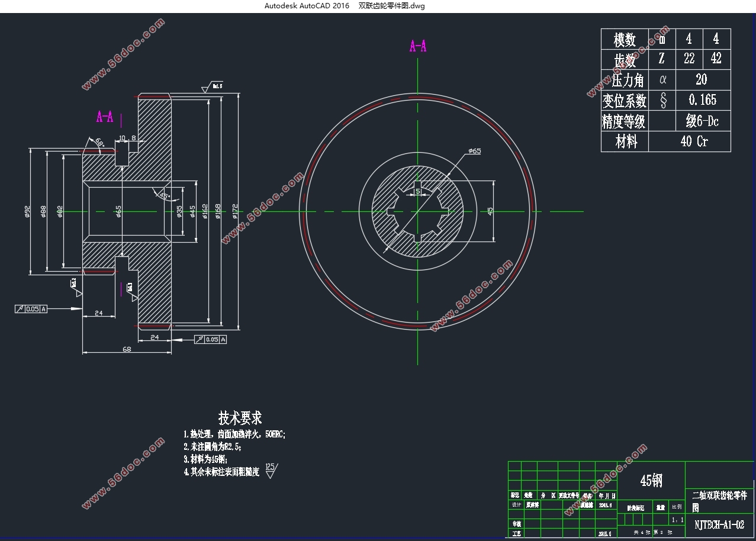Click the A-A label above the circular view

coord(418,46)
